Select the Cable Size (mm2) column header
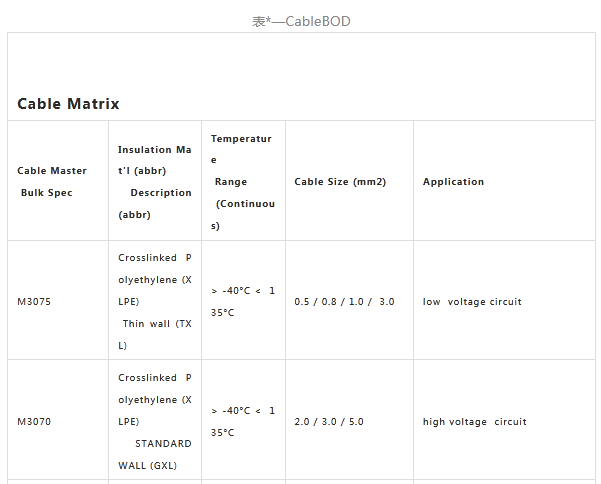The height and width of the screenshot is (484, 601). (340, 182)
